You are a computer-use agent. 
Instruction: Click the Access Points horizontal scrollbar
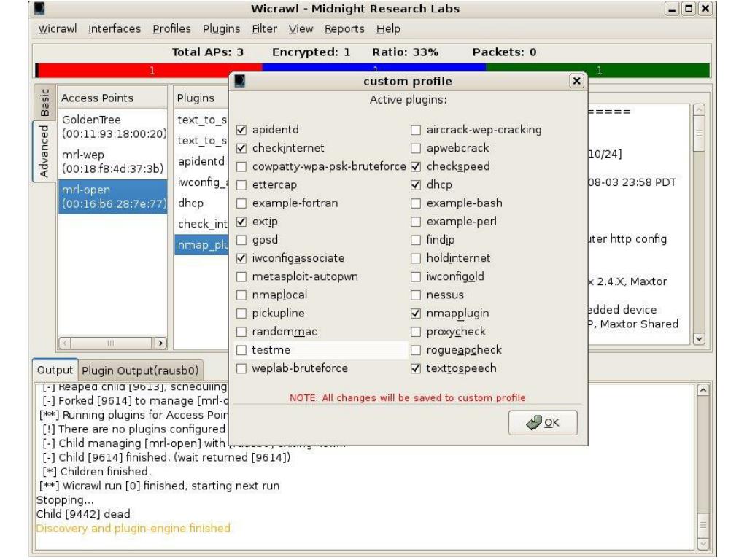(x=112, y=343)
